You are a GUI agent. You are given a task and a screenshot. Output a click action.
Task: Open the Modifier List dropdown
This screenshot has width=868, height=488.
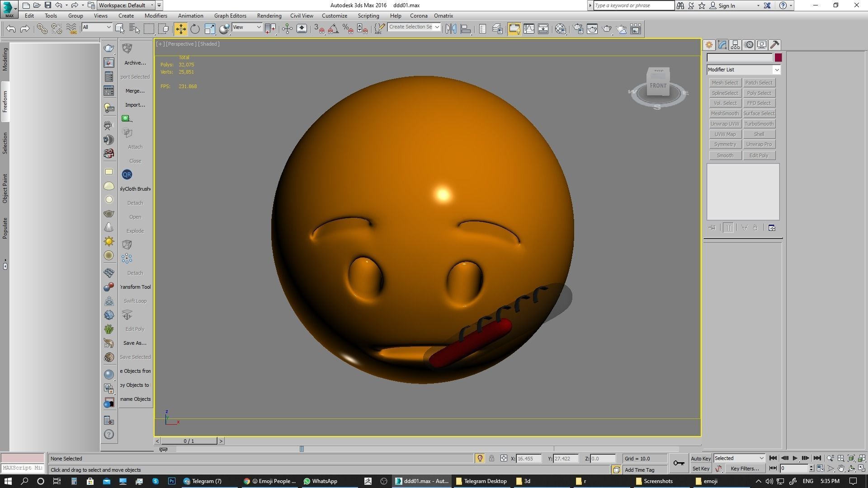coord(744,70)
